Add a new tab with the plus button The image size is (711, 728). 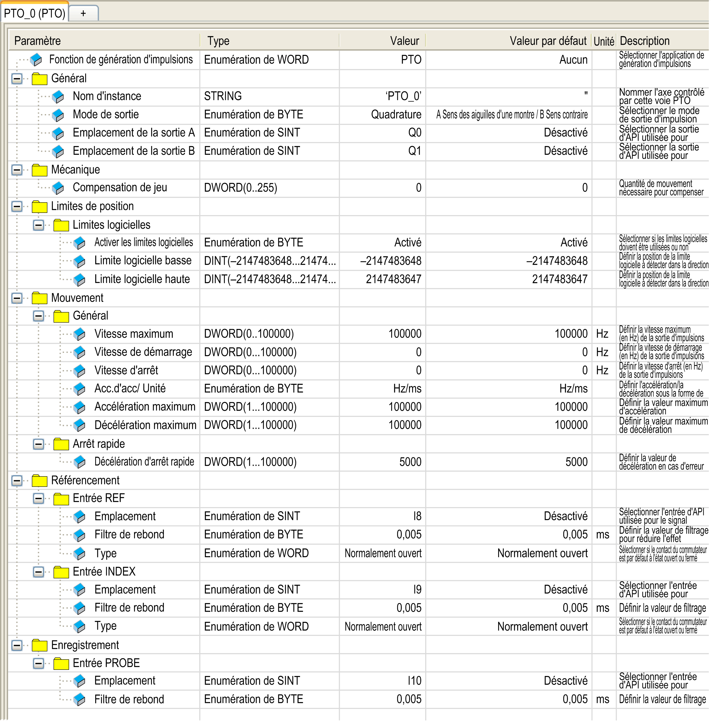click(83, 13)
